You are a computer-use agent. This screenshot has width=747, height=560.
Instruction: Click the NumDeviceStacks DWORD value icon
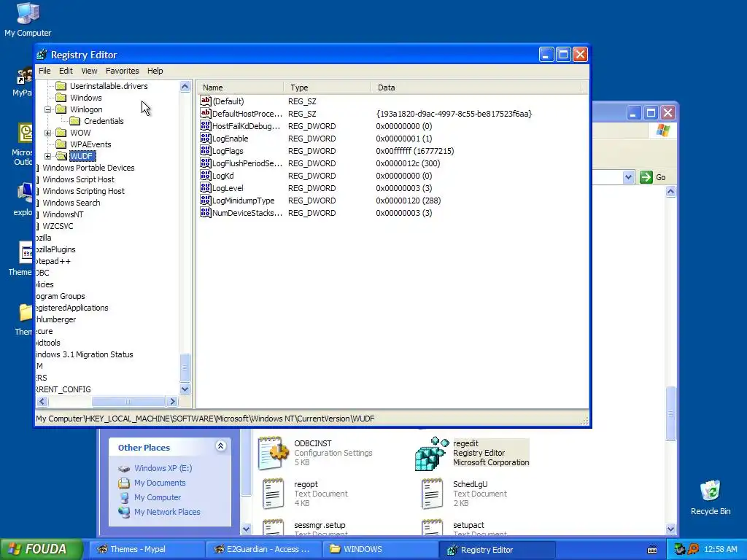(x=205, y=212)
